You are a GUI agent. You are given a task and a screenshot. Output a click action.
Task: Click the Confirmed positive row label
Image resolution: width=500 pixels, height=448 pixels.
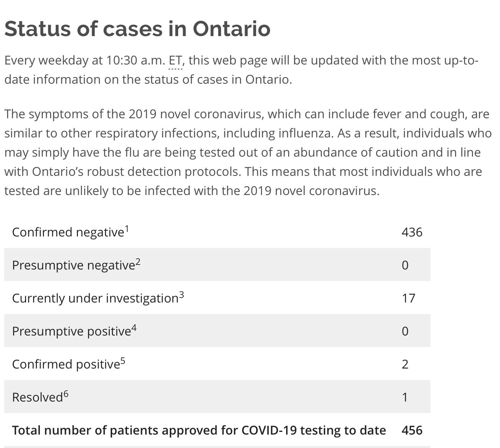[66, 364]
